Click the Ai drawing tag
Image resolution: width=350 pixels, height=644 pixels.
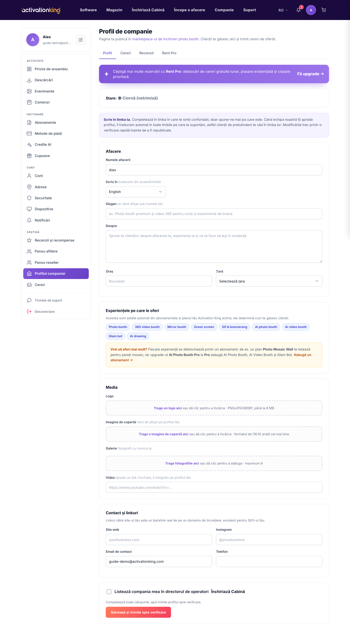(x=138, y=336)
